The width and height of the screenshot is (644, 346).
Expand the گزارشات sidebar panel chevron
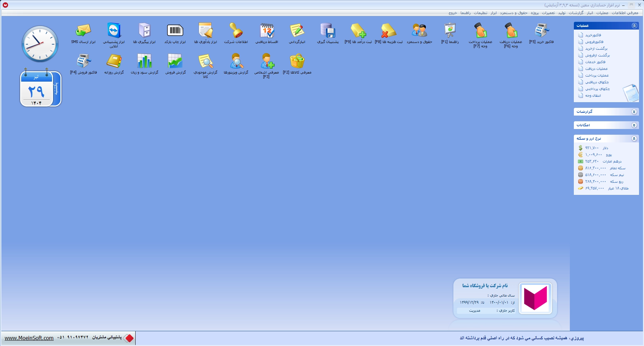(634, 112)
